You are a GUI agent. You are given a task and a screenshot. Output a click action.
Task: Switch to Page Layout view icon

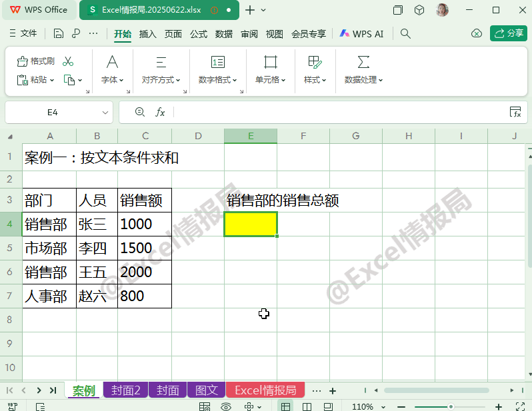[328, 406]
